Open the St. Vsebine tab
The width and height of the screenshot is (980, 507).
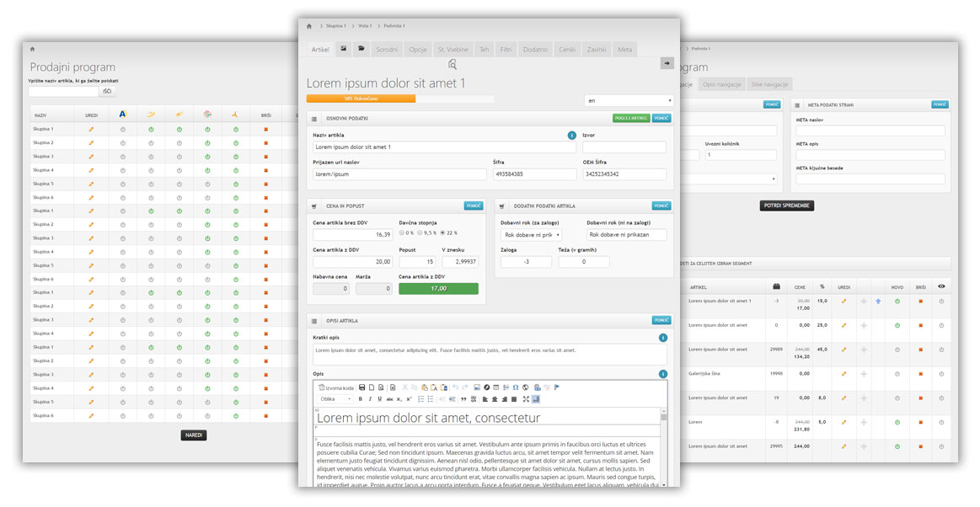point(453,50)
